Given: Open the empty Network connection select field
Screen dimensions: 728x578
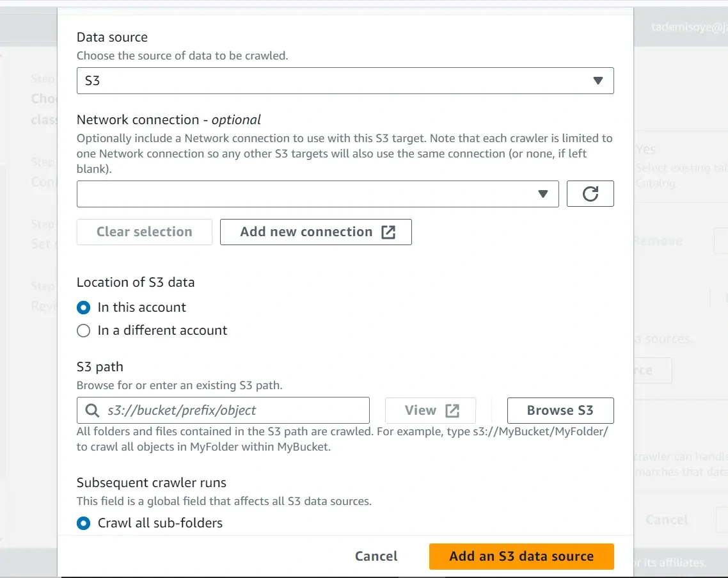Looking at the screenshot, I should [307, 194].
